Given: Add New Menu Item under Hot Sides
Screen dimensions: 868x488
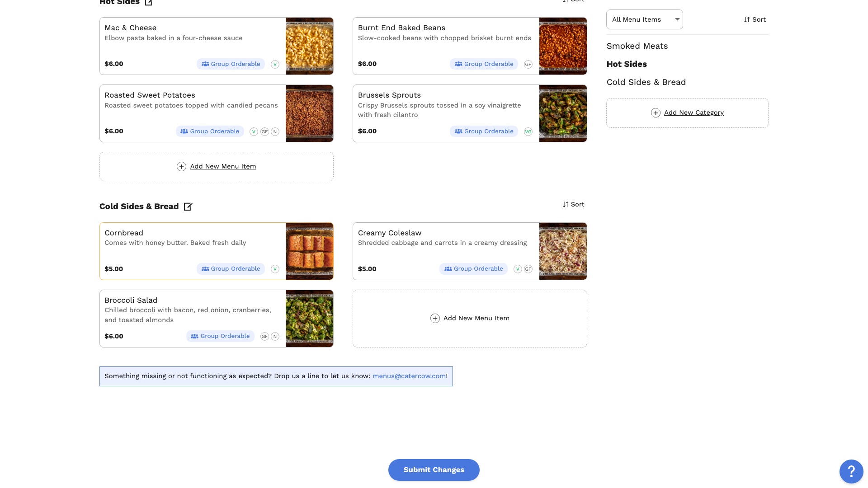Looking at the screenshot, I should [x=223, y=166].
